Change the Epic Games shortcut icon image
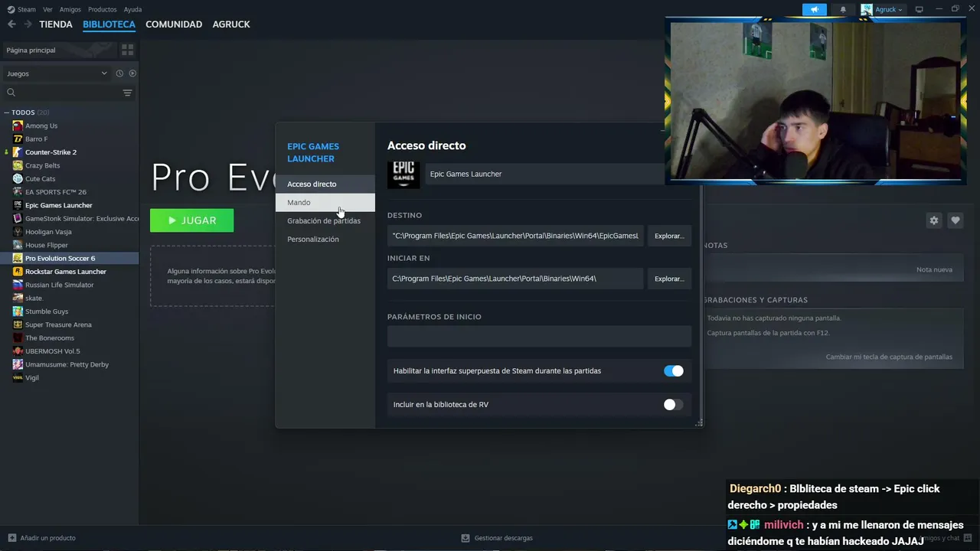Viewport: 980px width, 551px height. tap(403, 174)
